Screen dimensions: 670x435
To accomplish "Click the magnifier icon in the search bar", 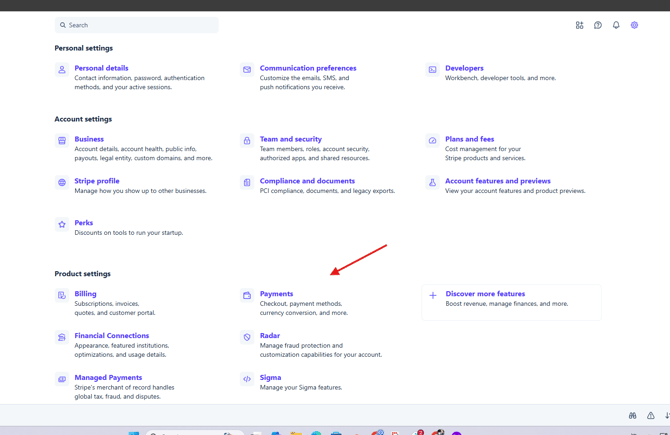I will click(63, 25).
